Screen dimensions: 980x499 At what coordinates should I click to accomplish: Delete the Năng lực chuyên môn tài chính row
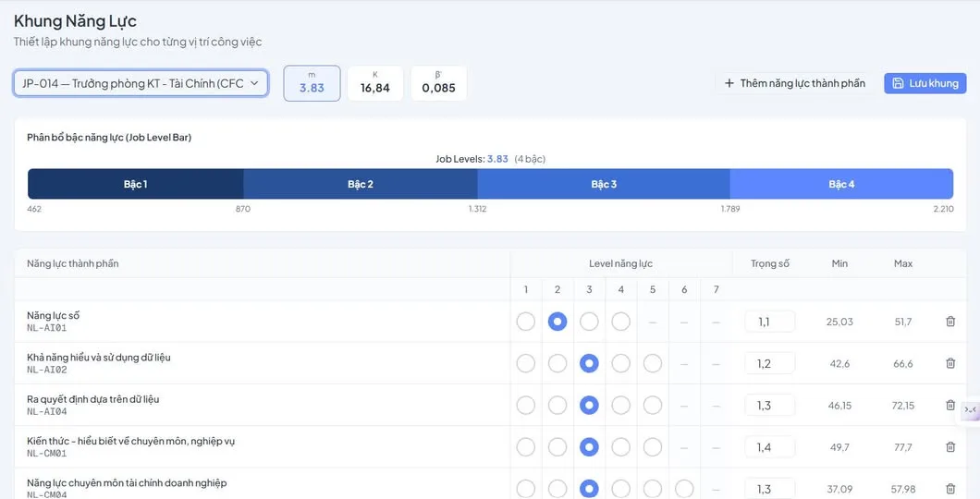(950, 489)
